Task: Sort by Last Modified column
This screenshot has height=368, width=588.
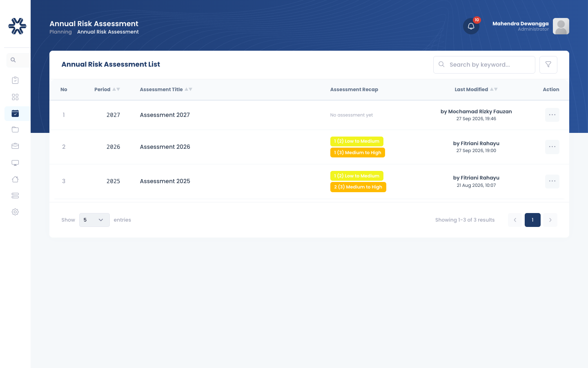Action: pos(476,90)
